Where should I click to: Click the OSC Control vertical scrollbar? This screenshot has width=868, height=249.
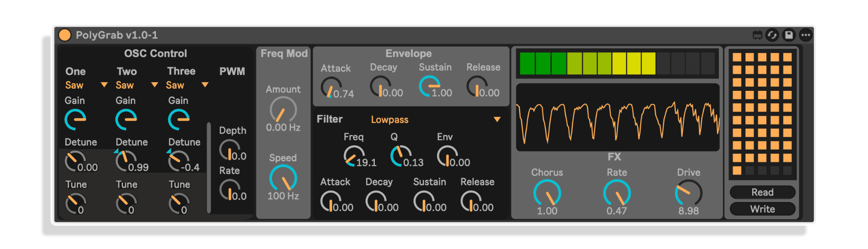[209, 167]
